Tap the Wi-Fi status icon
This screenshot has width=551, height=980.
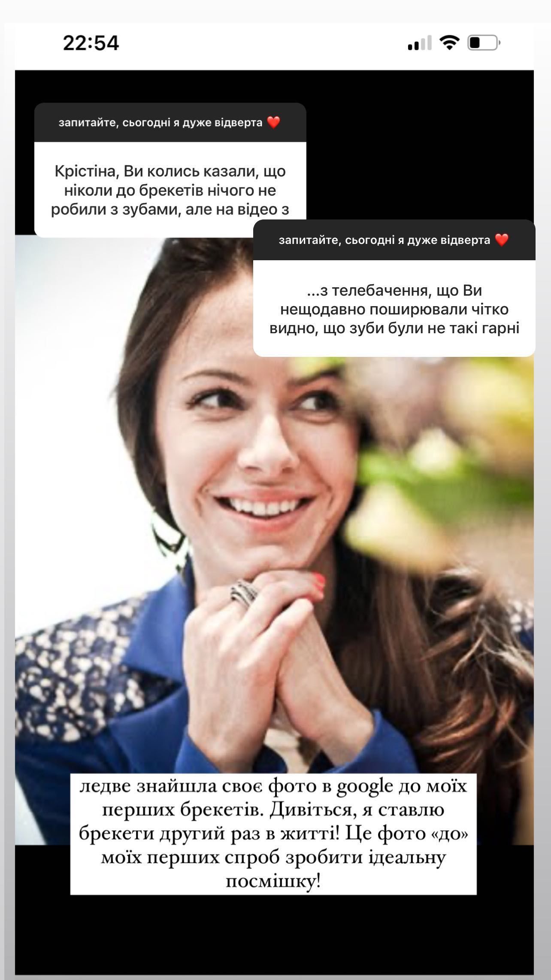[x=449, y=43]
